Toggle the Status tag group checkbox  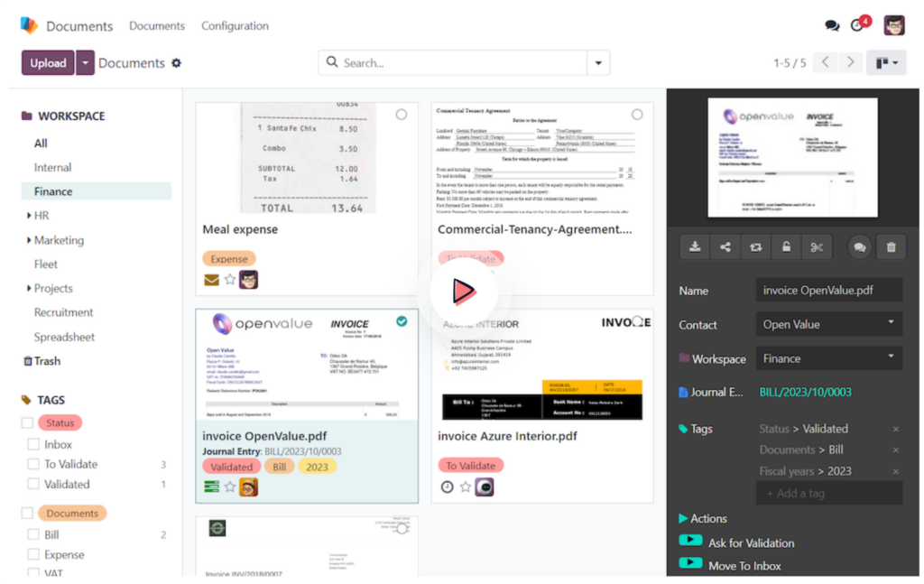click(x=25, y=422)
